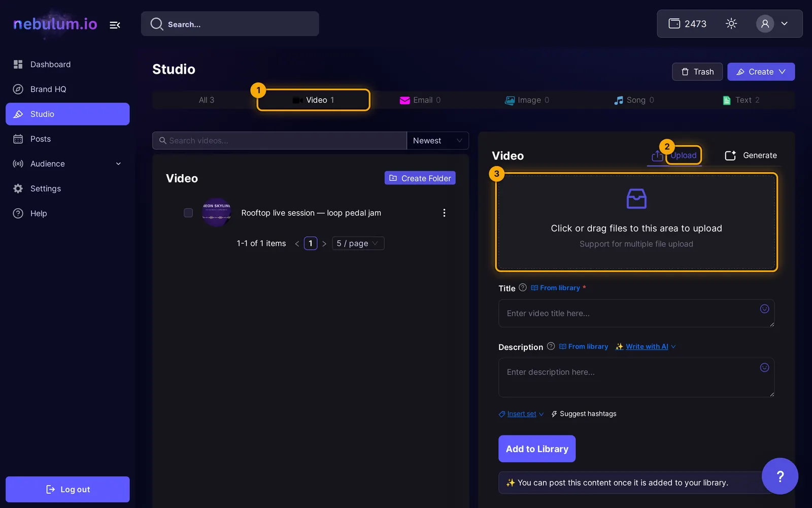Toggle light theme with sun icon
Image resolution: width=812 pixels, height=508 pixels.
tap(731, 23)
